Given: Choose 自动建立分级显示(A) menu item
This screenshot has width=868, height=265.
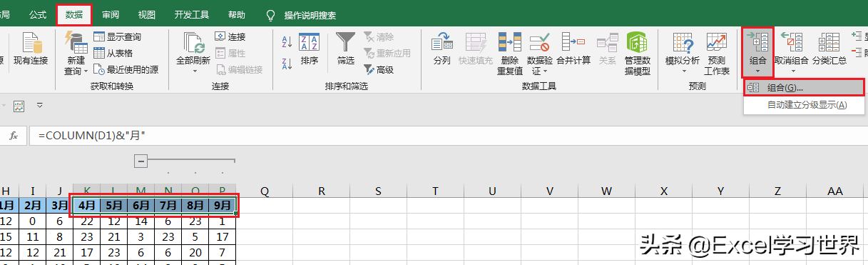Looking at the screenshot, I should tap(804, 105).
